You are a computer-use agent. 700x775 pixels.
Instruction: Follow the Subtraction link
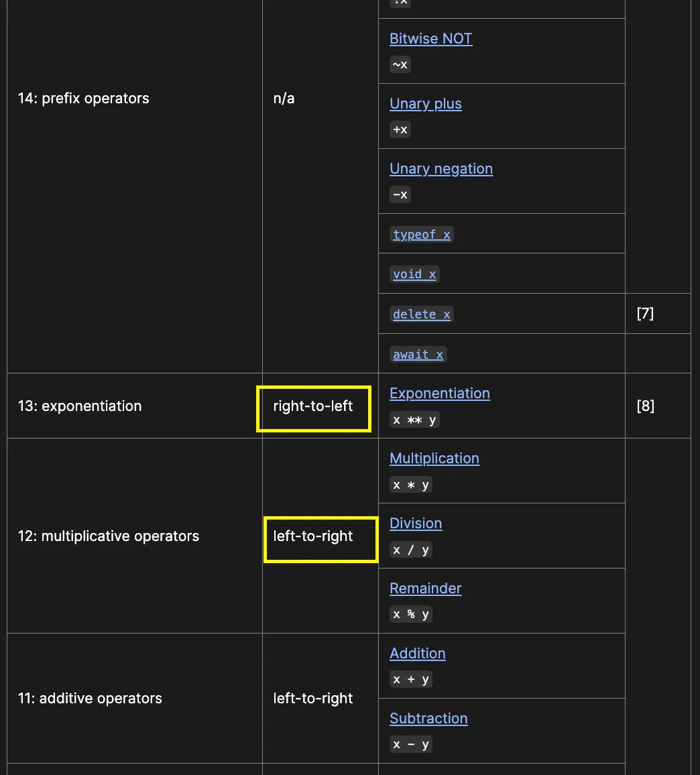[428, 718]
